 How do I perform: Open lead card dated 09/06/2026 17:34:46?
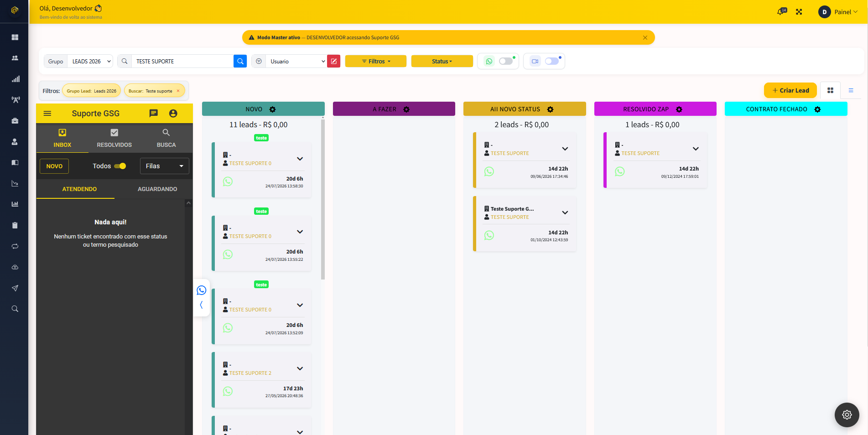click(525, 160)
